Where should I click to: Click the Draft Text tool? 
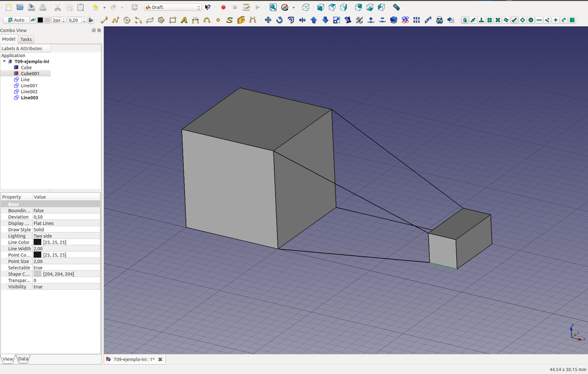point(184,20)
